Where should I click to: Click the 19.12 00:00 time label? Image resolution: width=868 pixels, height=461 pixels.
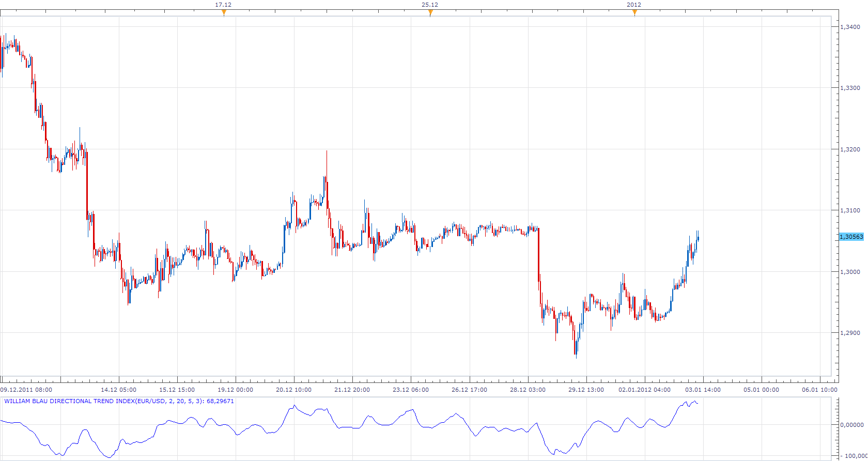(x=235, y=390)
